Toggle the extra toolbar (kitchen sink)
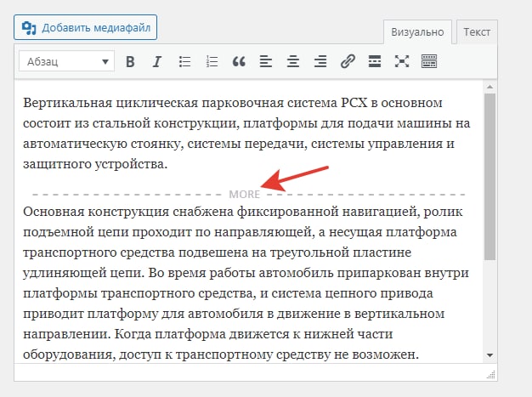 click(429, 62)
